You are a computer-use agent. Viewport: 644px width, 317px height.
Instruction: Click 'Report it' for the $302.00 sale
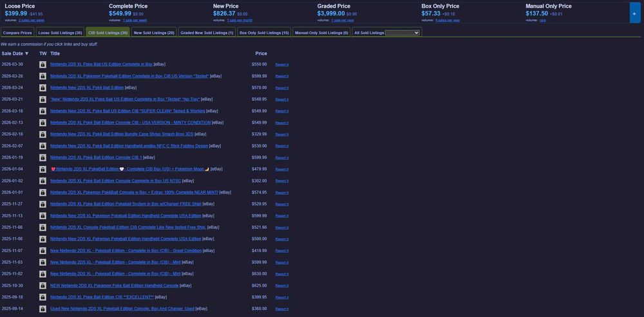(x=282, y=181)
